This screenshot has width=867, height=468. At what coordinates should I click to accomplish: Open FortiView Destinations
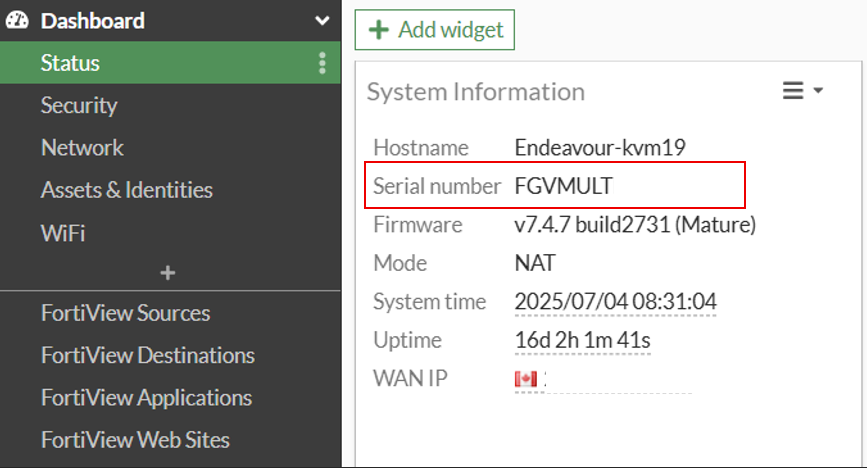pyautogui.click(x=147, y=355)
